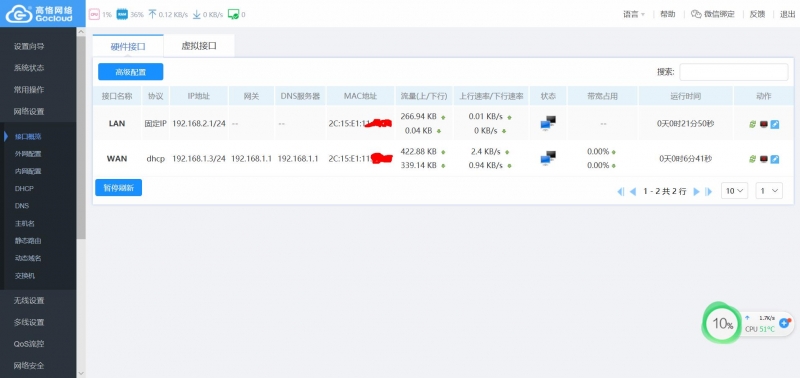Expand the 语言 language dropdown
800x378 pixels.
tap(634, 14)
